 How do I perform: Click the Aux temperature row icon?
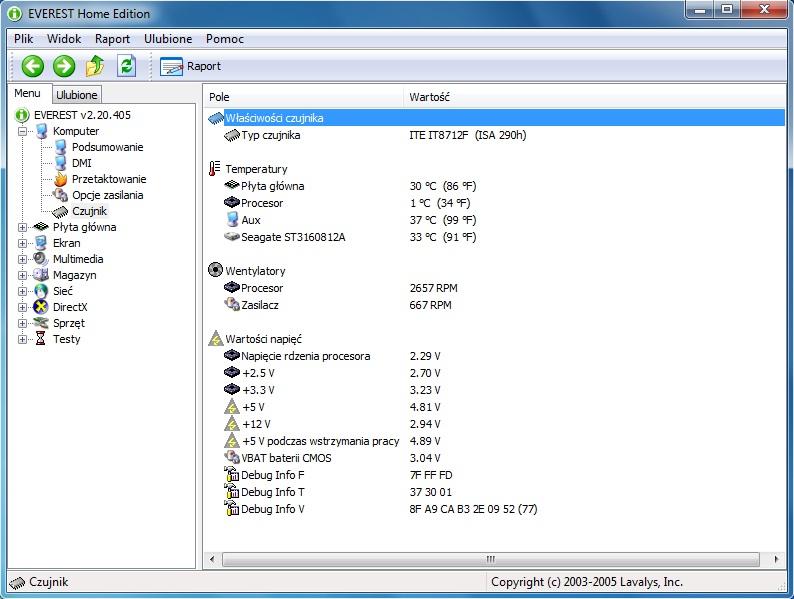point(232,219)
